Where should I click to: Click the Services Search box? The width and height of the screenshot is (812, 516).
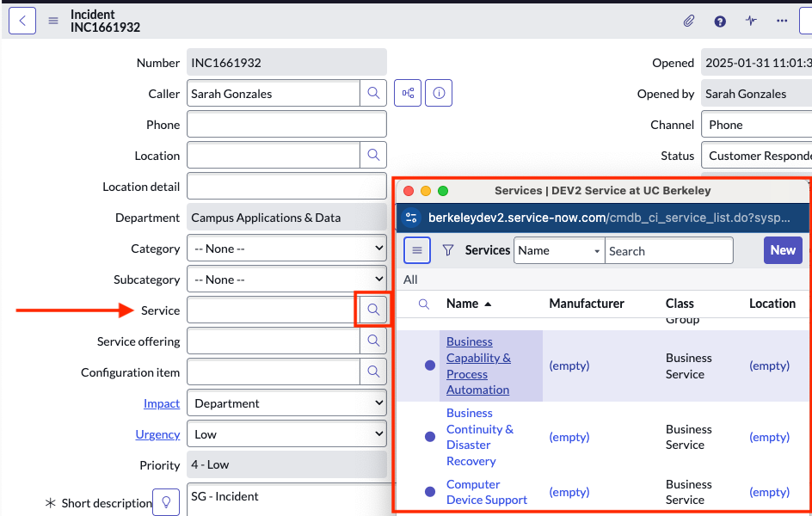coord(669,250)
